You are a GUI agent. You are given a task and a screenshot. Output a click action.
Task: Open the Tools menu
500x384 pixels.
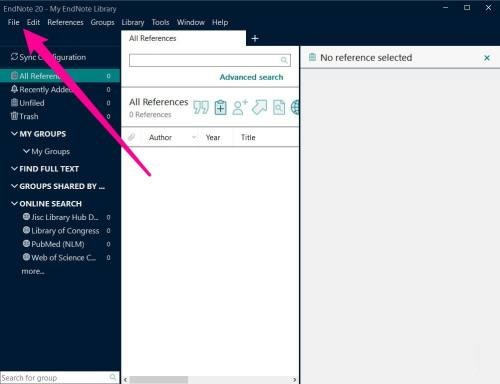[x=160, y=22]
